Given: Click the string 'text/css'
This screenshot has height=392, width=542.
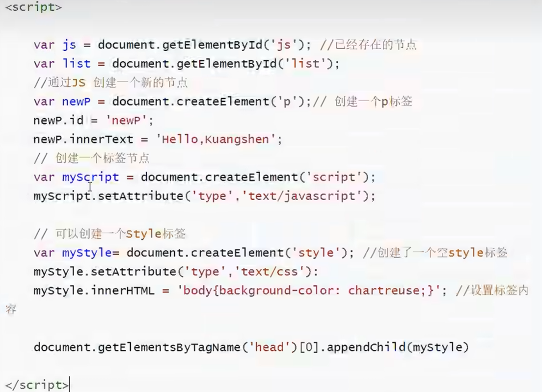Looking at the screenshot, I should click(x=269, y=271).
